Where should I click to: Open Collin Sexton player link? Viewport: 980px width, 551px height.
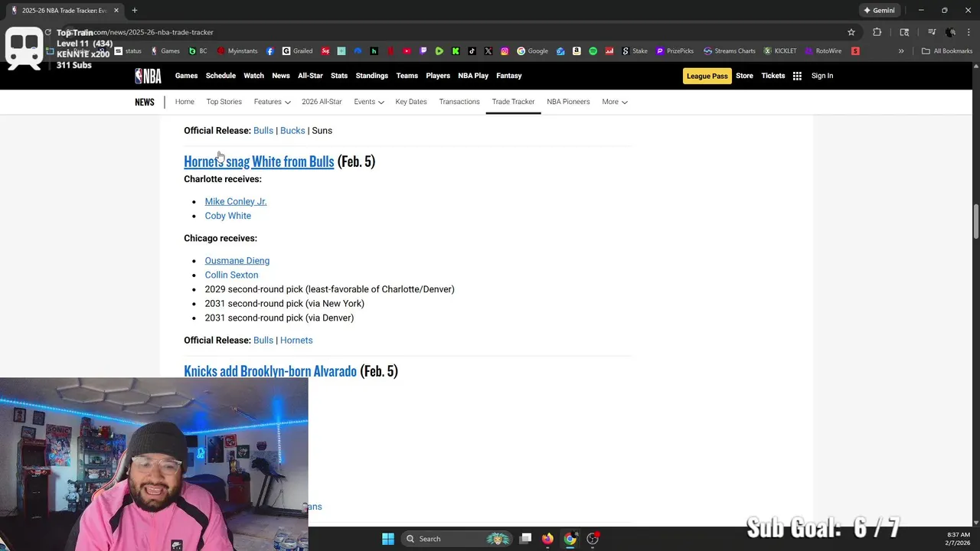click(x=231, y=275)
